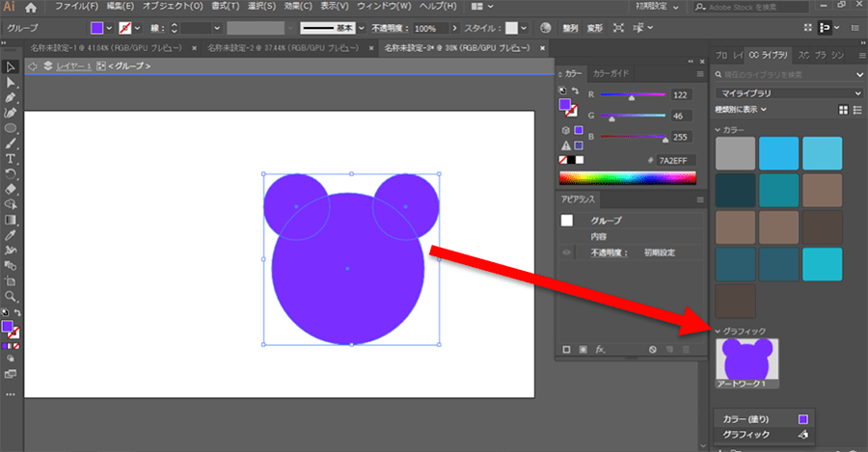This screenshot has height=452, width=868.
Task: Click the Add new fx effect icon
Action: click(599, 349)
